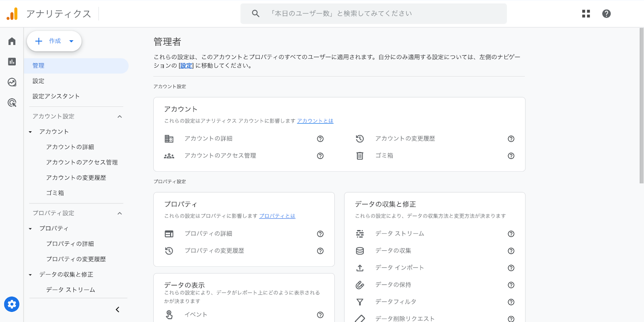This screenshot has width=644, height=322.
Task: Click the people icon for access management
Action: (x=169, y=156)
